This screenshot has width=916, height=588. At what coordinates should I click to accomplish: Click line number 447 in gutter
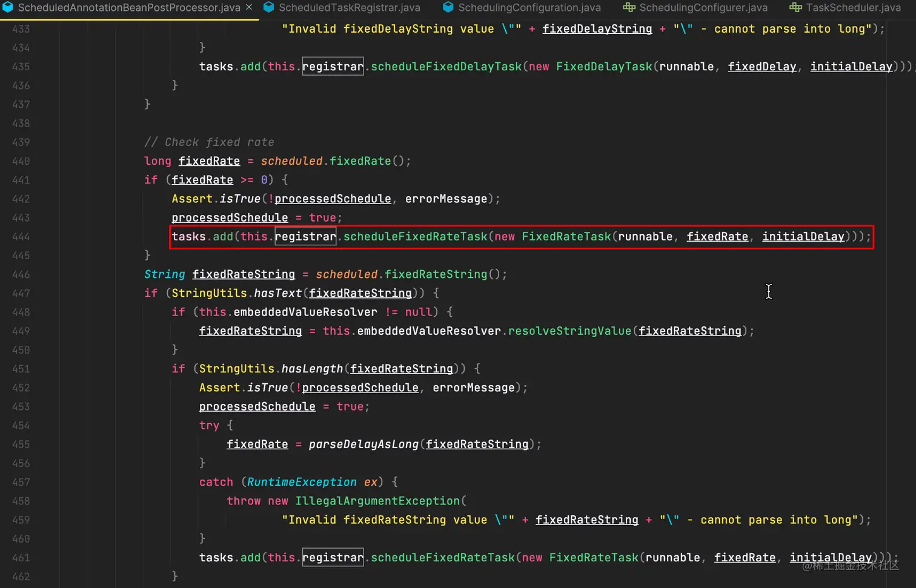click(21, 293)
